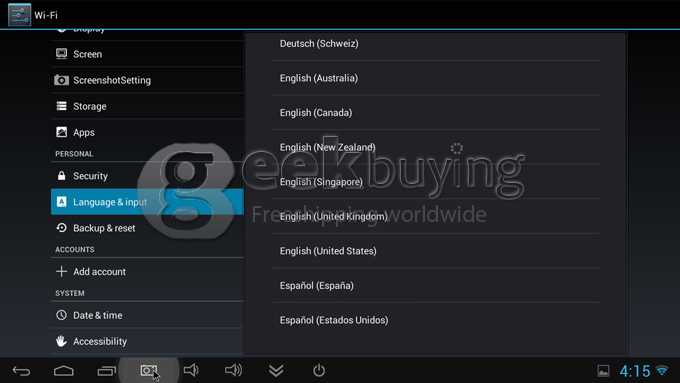Select Español (España) language
This screenshot has width=680, height=383.
click(x=435, y=285)
